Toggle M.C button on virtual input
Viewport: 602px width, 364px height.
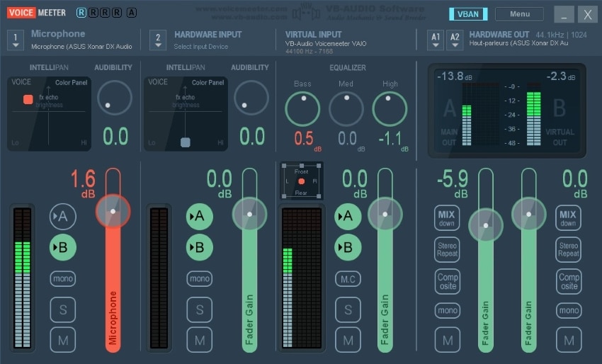348,279
